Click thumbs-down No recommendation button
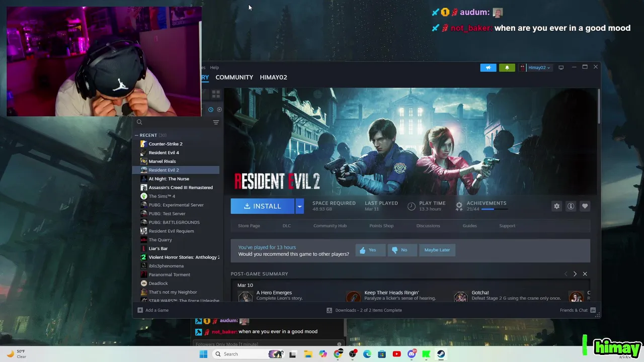 coord(402,250)
